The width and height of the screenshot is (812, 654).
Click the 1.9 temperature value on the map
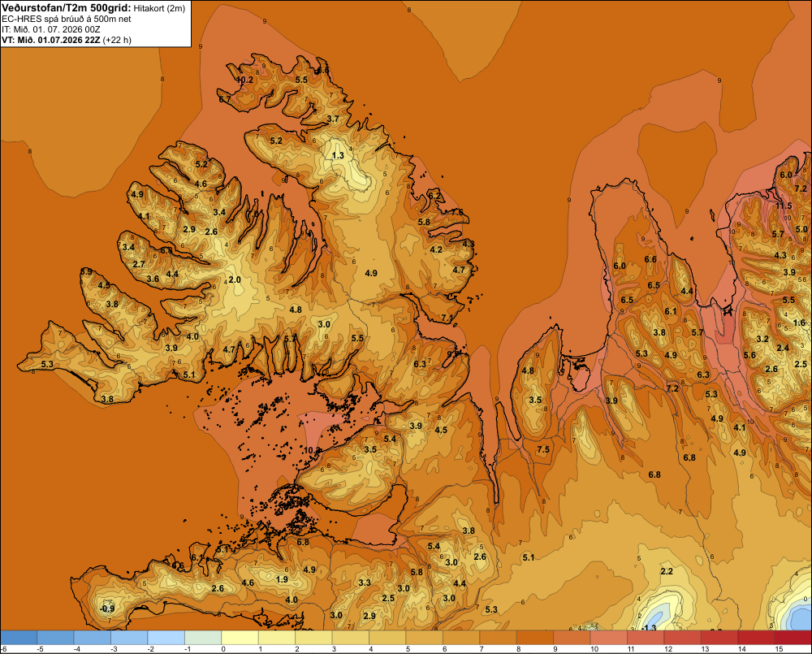click(283, 579)
